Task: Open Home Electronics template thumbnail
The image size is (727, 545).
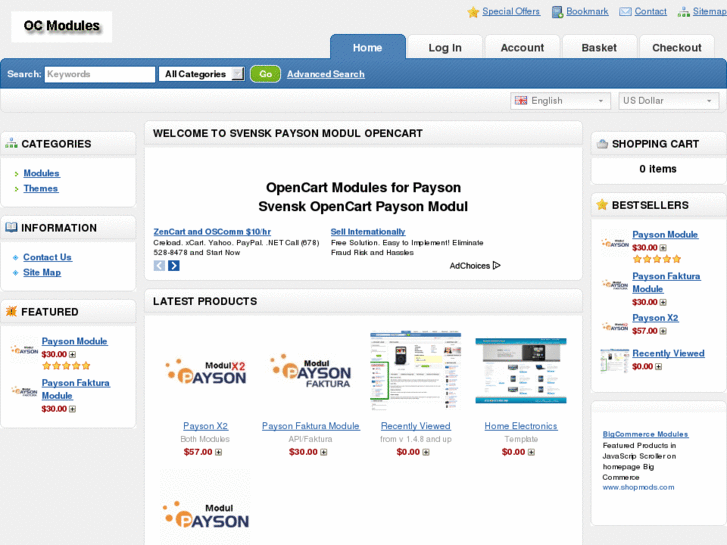Action: [x=521, y=371]
